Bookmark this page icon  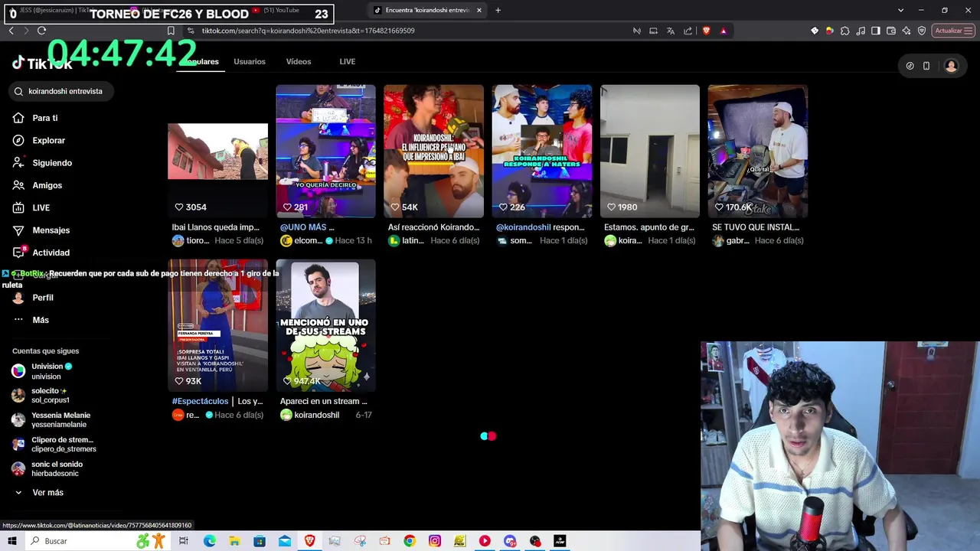[171, 31]
